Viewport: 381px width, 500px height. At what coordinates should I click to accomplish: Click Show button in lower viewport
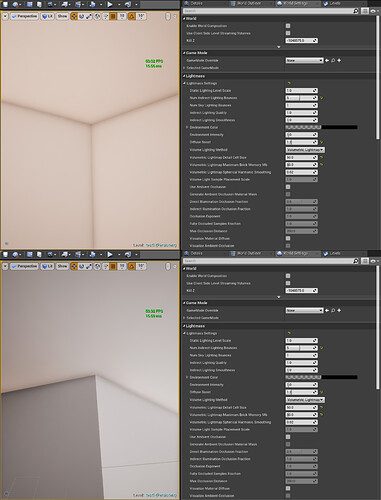62,266
